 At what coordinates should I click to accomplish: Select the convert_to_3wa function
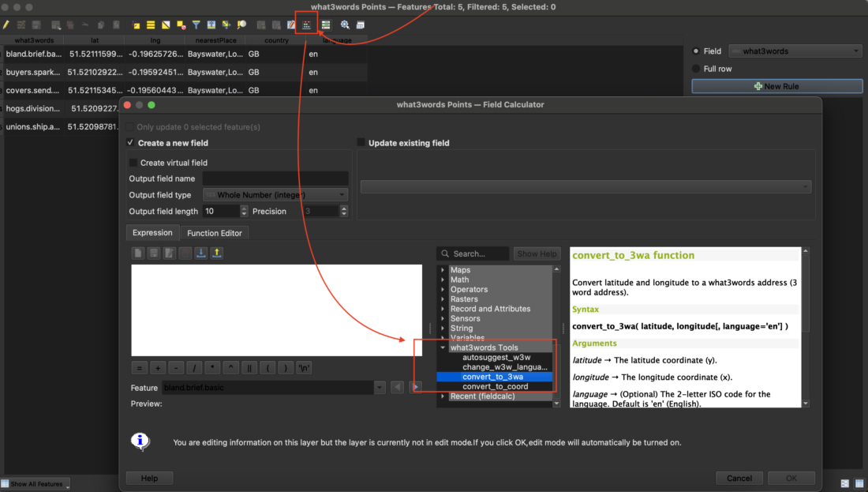494,377
